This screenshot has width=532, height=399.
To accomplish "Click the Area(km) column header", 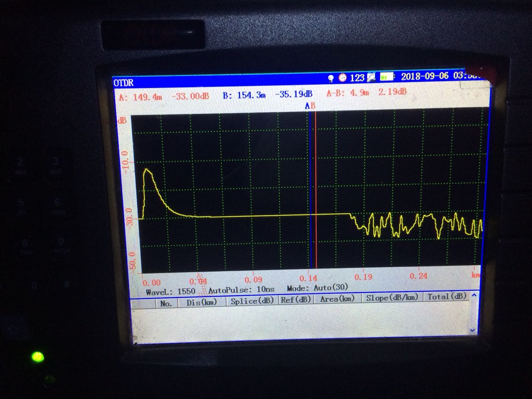I will pyautogui.click(x=337, y=298).
